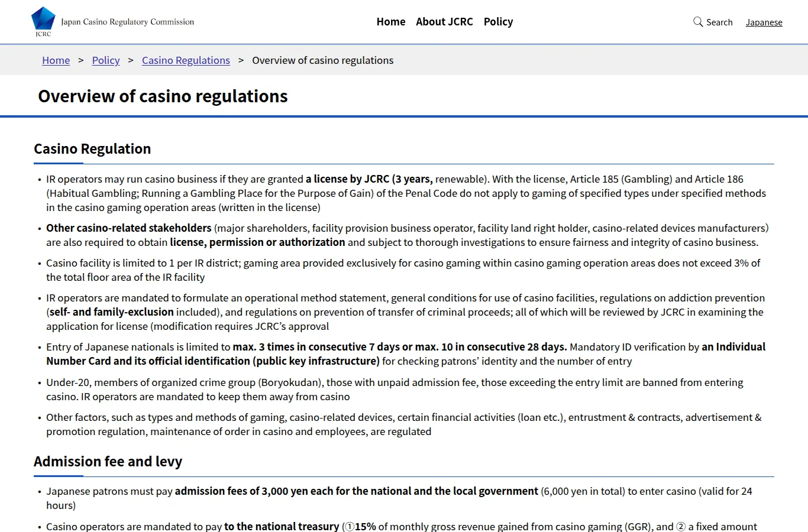Go to Policy in breadcrumb
This screenshot has width=808, height=532.
click(x=106, y=60)
